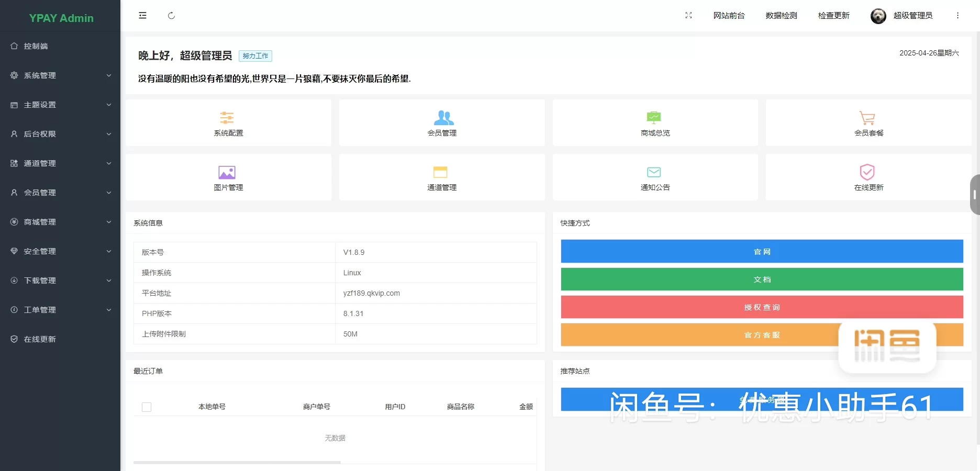Open the 通道管理 shortcut icon
This screenshot has width=980, height=471.
[442, 177]
